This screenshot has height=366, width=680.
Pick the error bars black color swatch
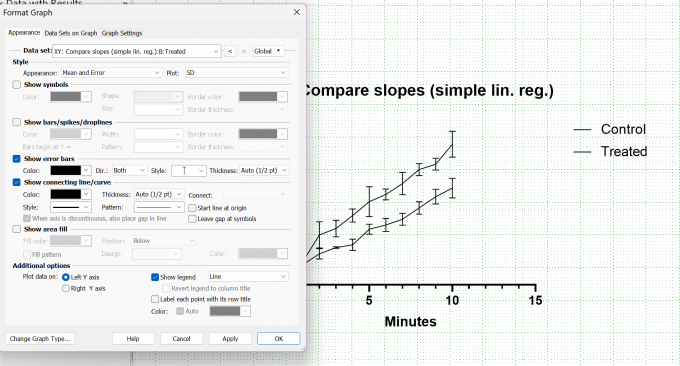[x=65, y=170]
